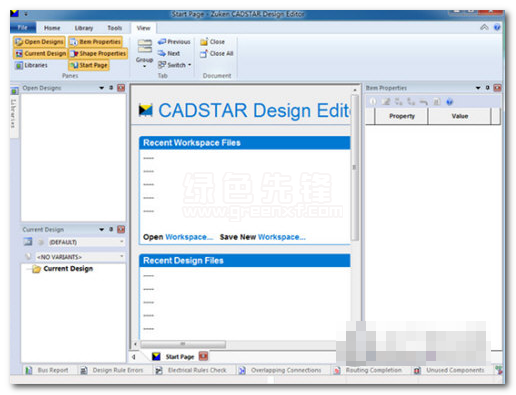
Task: Switch to the Home ribbon tab
Action: click(52, 28)
